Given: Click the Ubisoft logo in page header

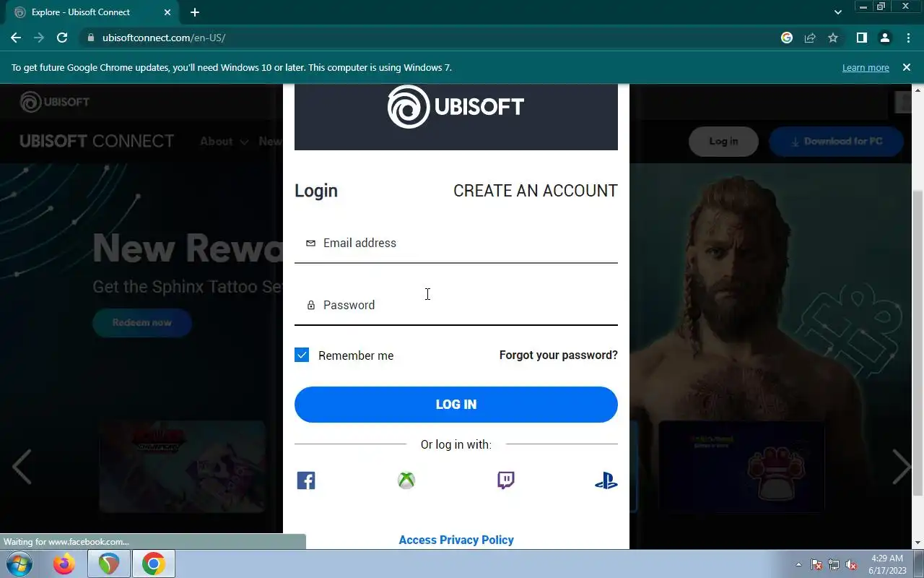Looking at the screenshot, I should tap(55, 102).
